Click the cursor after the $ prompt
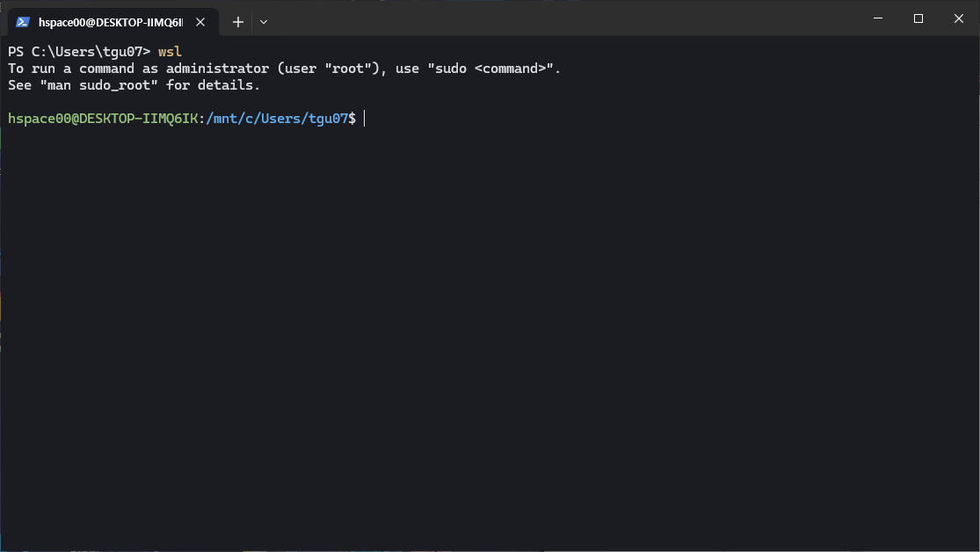Image resolution: width=980 pixels, height=552 pixels. point(364,119)
